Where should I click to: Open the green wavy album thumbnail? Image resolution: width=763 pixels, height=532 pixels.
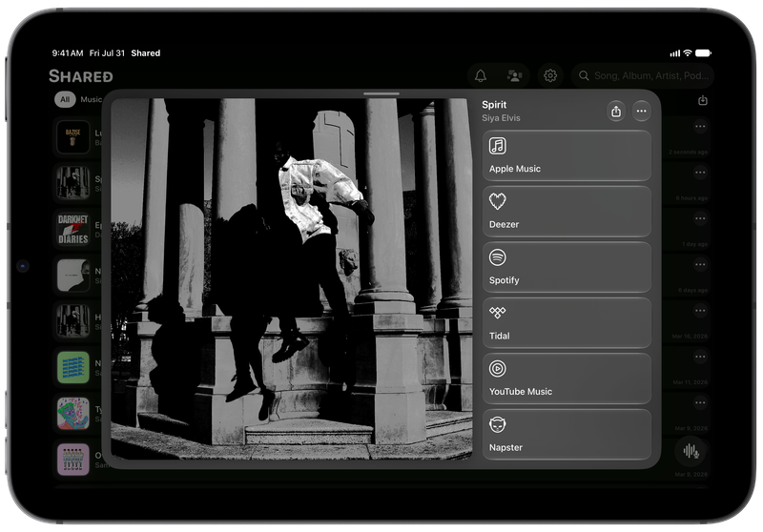pos(73,368)
